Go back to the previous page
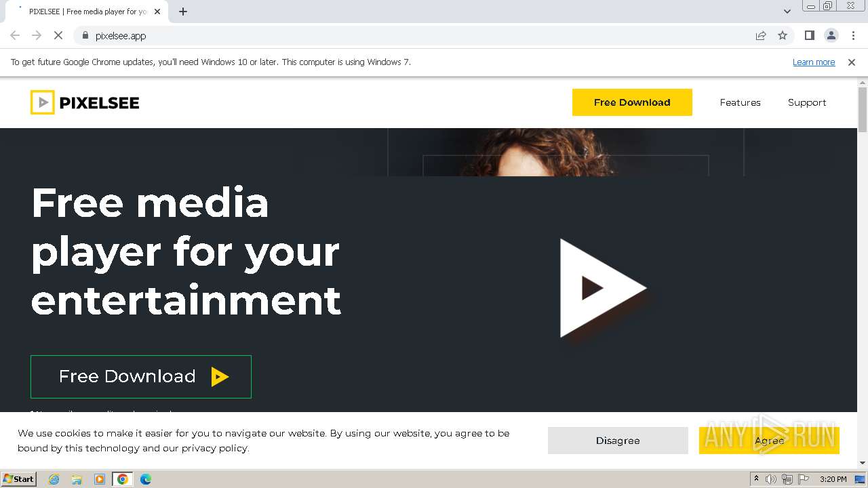The width and height of the screenshot is (868, 488). pos(15,36)
